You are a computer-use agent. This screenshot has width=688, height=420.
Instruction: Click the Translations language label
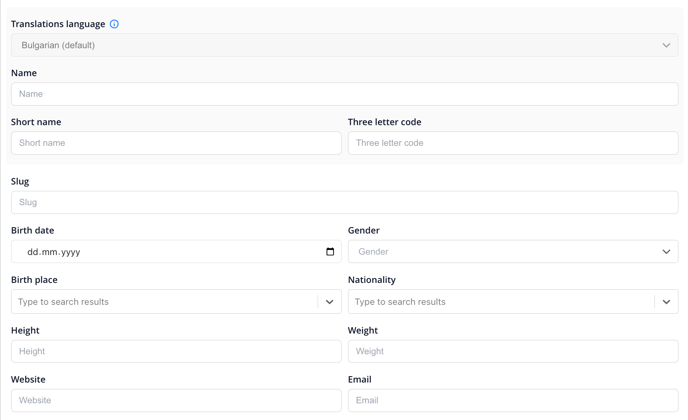click(x=58, y=24)
